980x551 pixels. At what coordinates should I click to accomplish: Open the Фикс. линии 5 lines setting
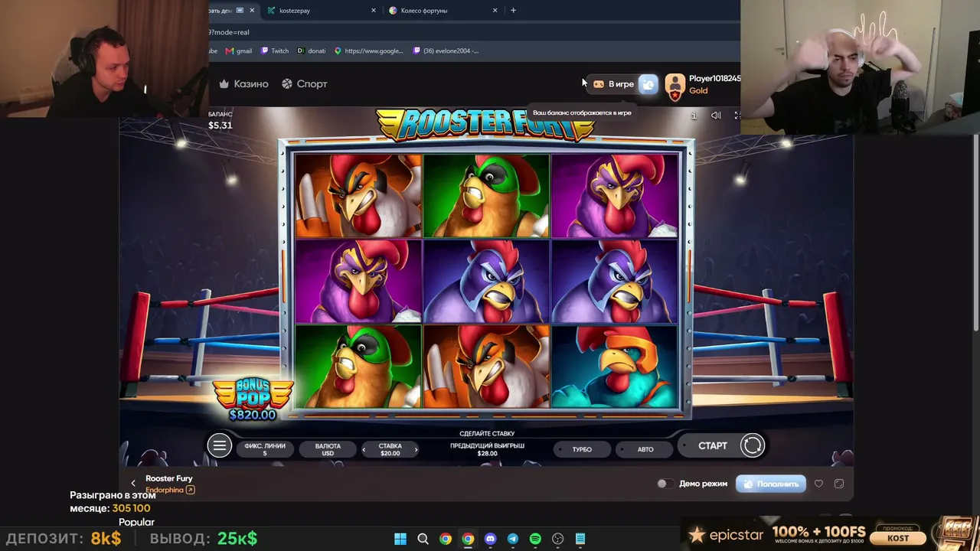point(265,449)
